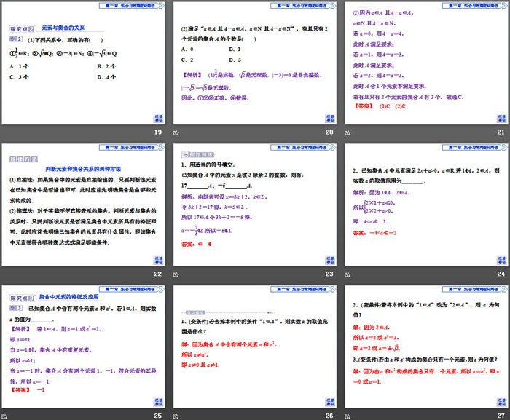
Task: Click the animation star icon under slide 27
Action: (x=348, y=416)
